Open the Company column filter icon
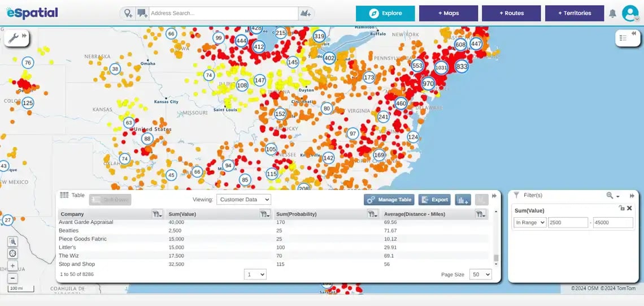The image size is (644, 306). point(157,214)
